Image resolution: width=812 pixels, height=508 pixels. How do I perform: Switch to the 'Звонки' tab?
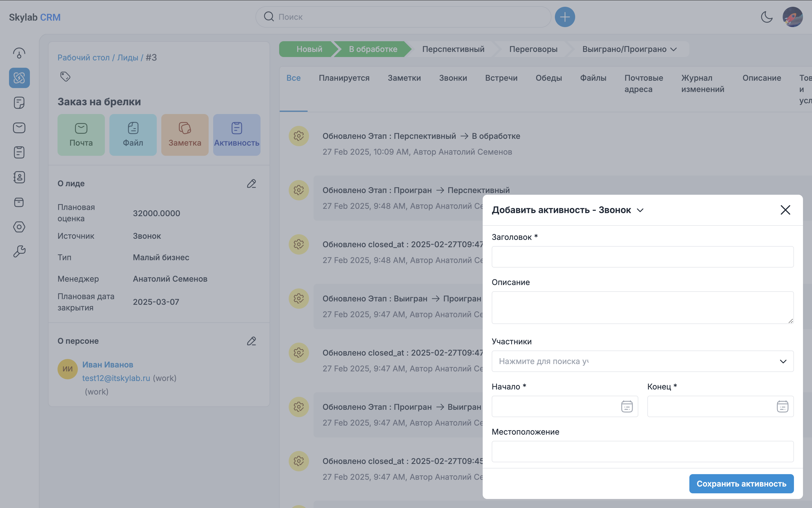tap(453, 78)
